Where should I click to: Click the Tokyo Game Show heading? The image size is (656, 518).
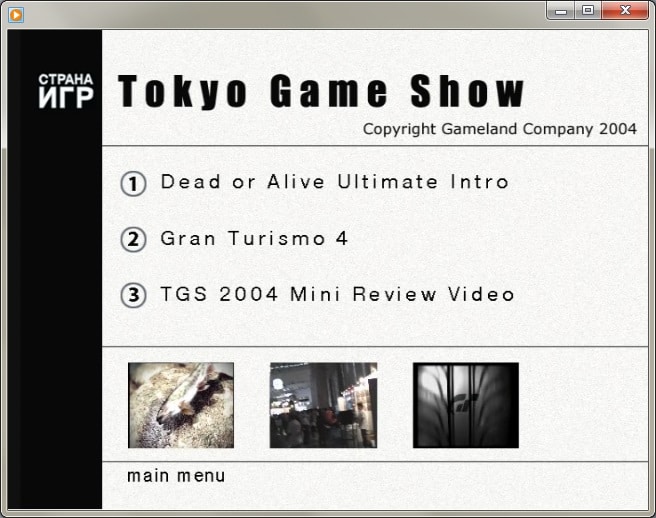pyautogui.click(x=321, y=91)
